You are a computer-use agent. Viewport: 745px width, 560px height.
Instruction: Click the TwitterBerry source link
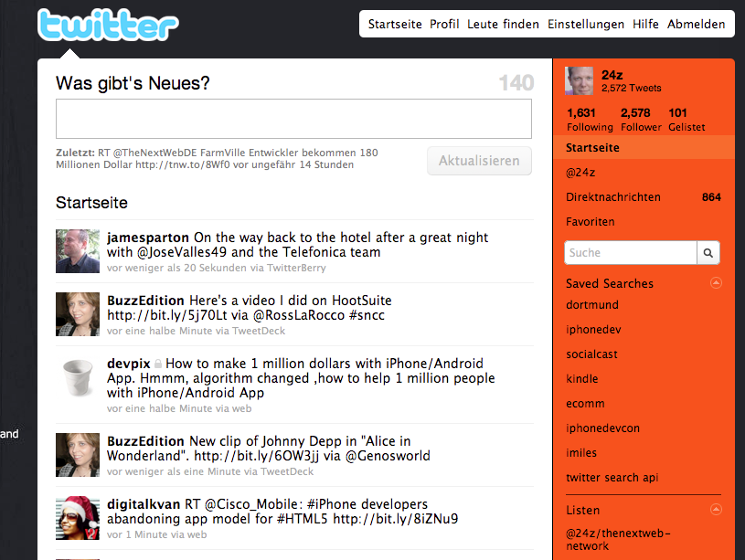pyautogui.click(x=296, y=268)
